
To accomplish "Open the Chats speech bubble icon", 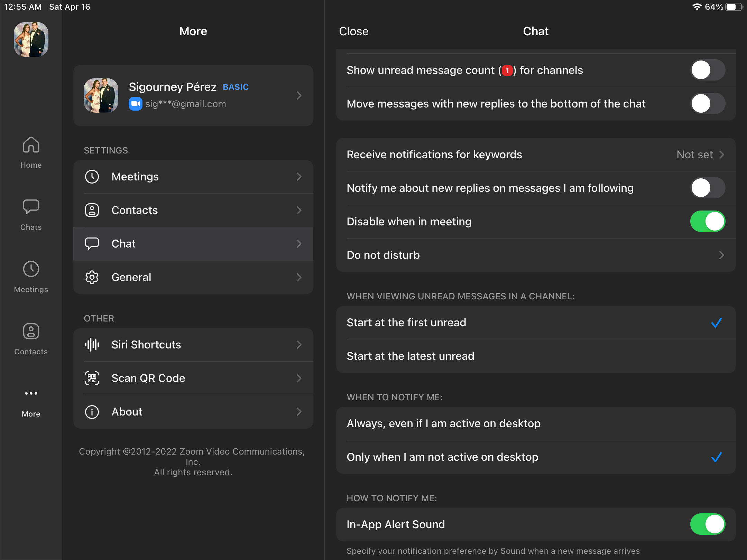I will pos(31,207).
